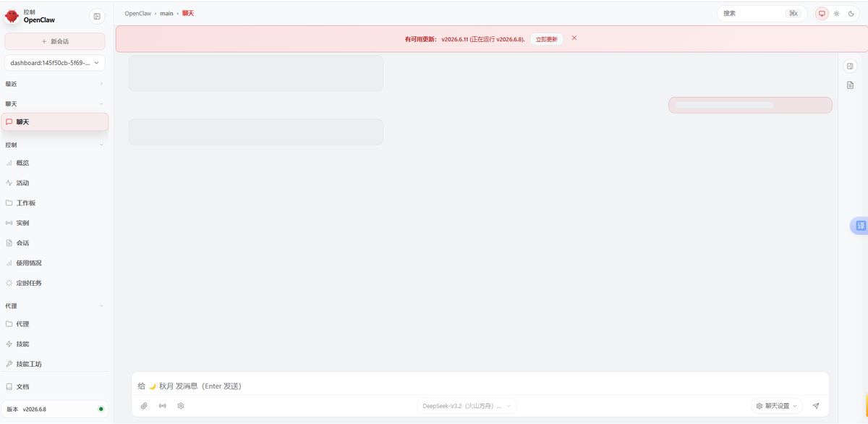Open 会话 sessions page
The height and width of the screenshot is (424, 868).
(55, 243)
